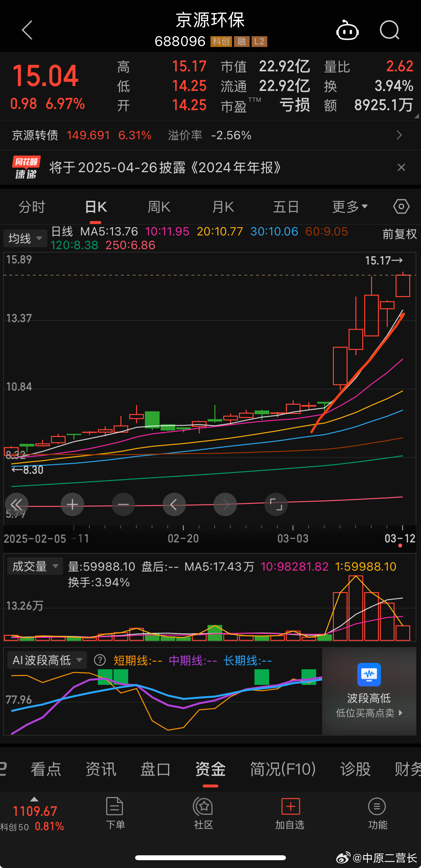Tap 15.17 high price marker on chart
This screenshot has height=868, width=421.
384,260
